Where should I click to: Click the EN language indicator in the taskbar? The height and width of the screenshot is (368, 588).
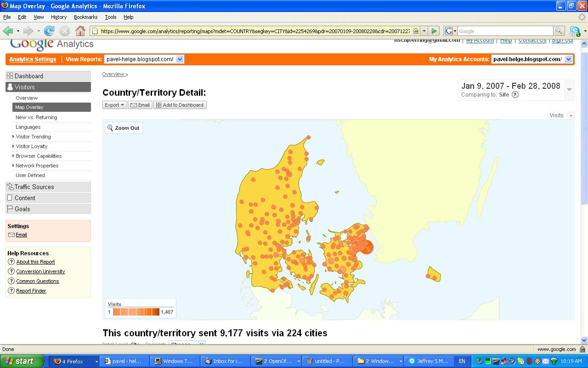pos(462,361)
